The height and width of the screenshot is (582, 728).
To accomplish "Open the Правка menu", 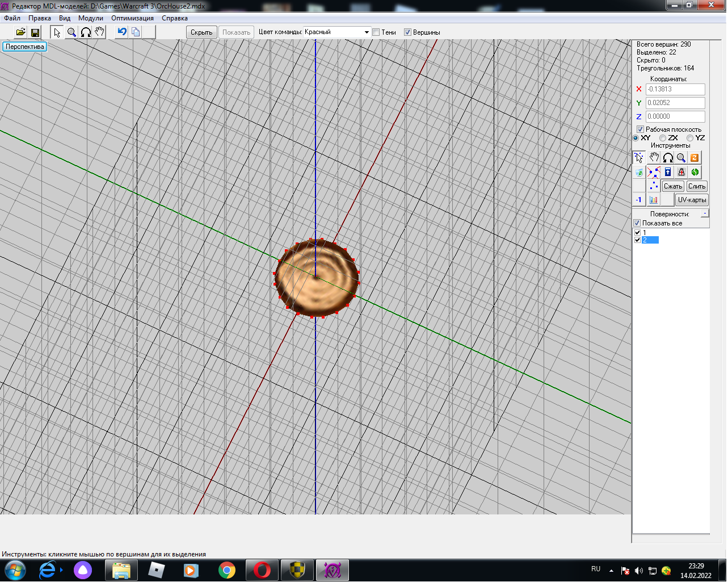I will pos(40,18).
